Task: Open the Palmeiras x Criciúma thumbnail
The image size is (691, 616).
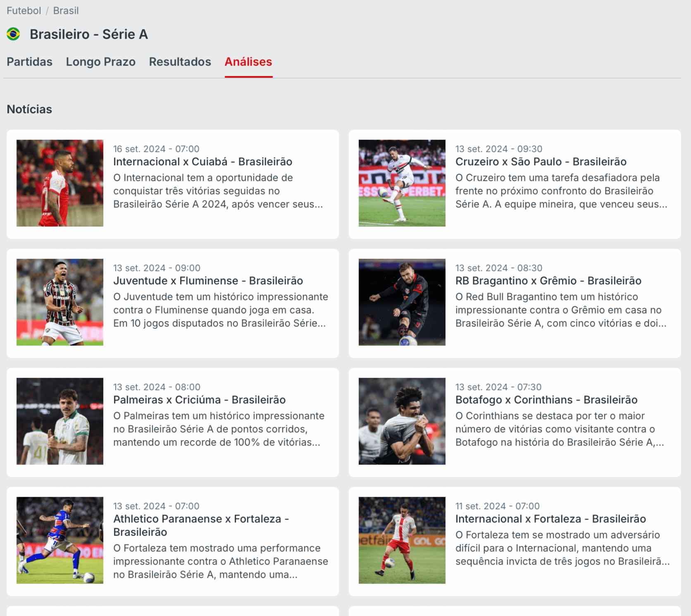Action: pyautogui.click(x=60, y=421)
